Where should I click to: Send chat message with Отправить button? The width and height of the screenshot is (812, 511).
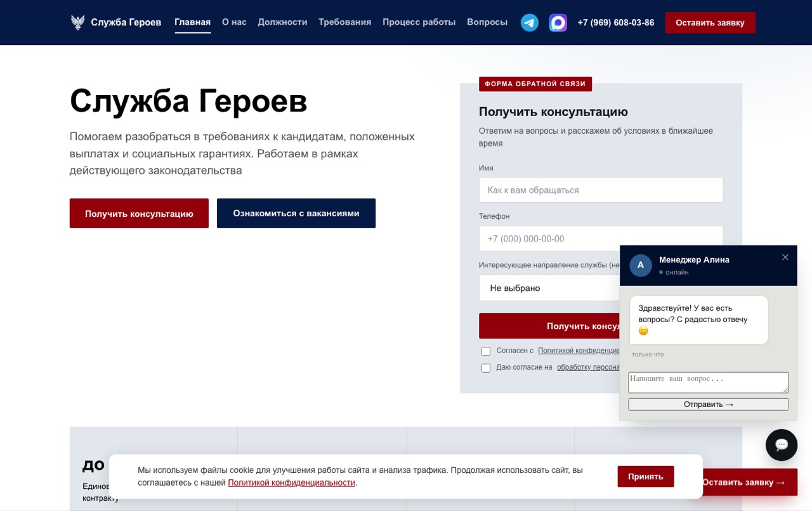[709, 404]
